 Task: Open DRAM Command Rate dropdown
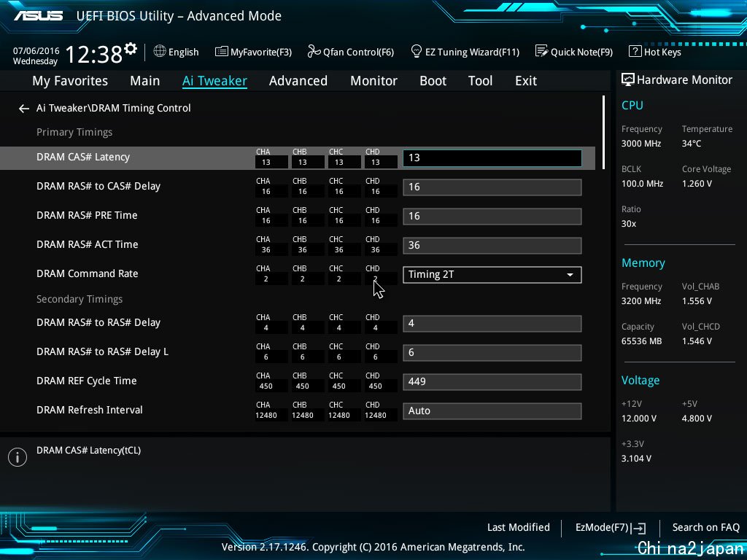[x=492, y=275]
